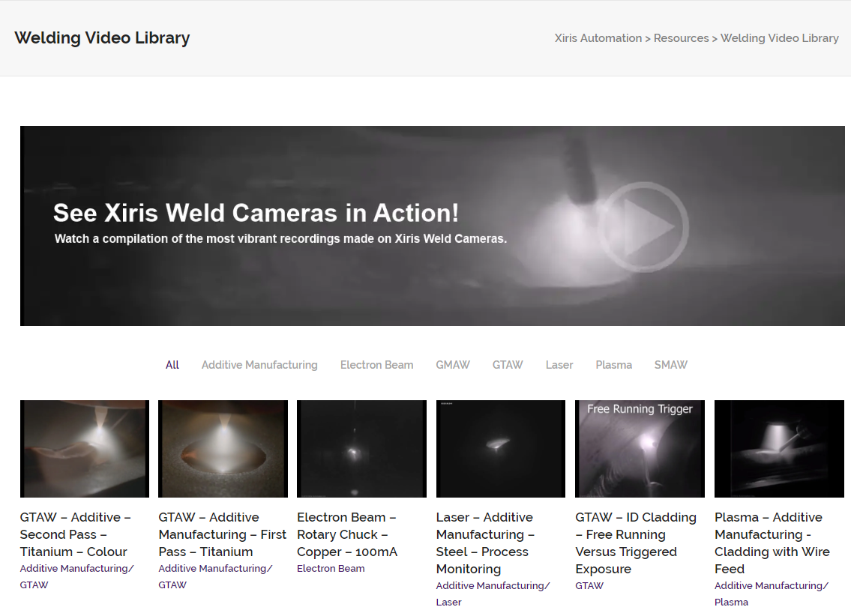851x616 pixels.
Task: Open the Resources breadcrumb link
Action: tap(681, 38)
